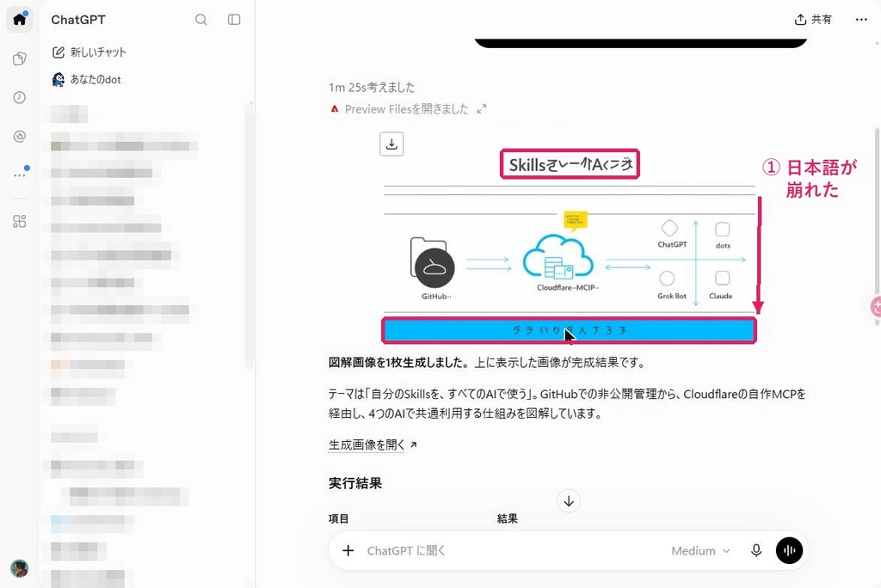Click the user profile avatar
The width and height of the screenshot is (881, 588).
tap(19, 568)
